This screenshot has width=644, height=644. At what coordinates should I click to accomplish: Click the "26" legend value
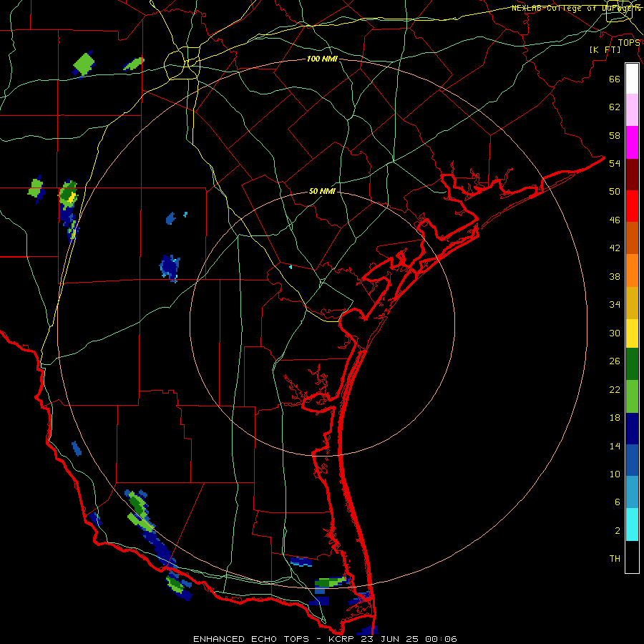tap(615, 361)
